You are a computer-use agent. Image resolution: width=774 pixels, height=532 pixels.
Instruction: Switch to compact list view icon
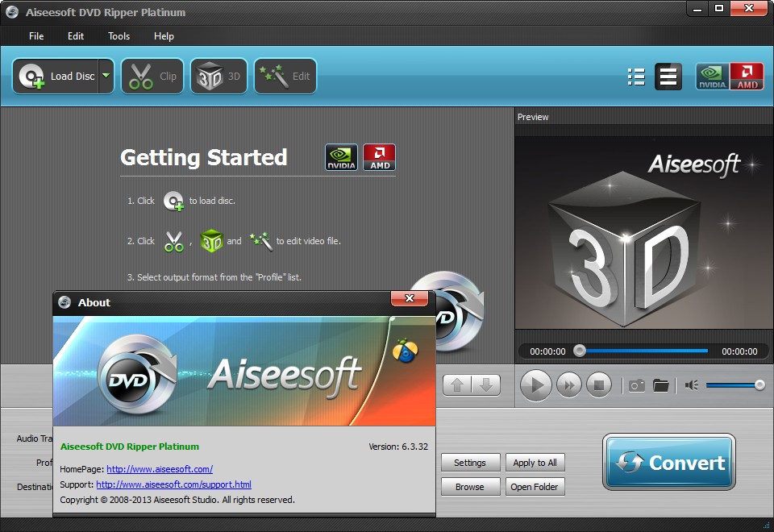(x=668, y=77)
